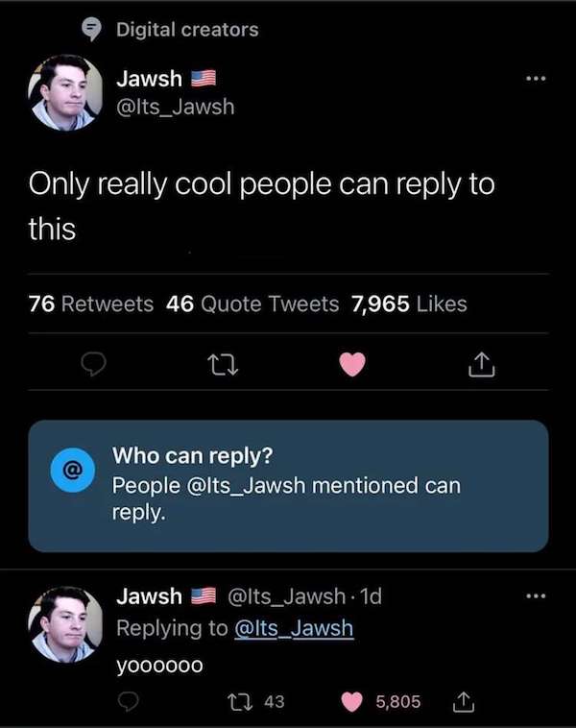Share the main tweet
This screenshot has width=576, height=728.
coord(480,364)
